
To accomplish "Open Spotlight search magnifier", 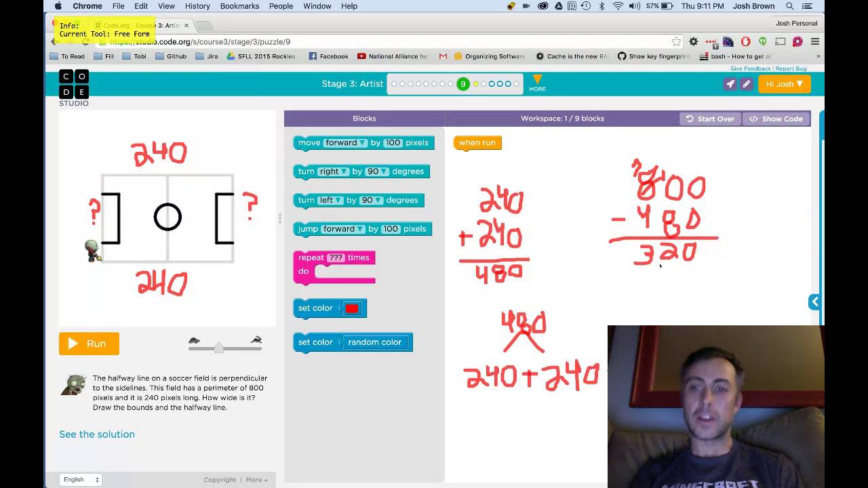I will [x=790, y=6].
